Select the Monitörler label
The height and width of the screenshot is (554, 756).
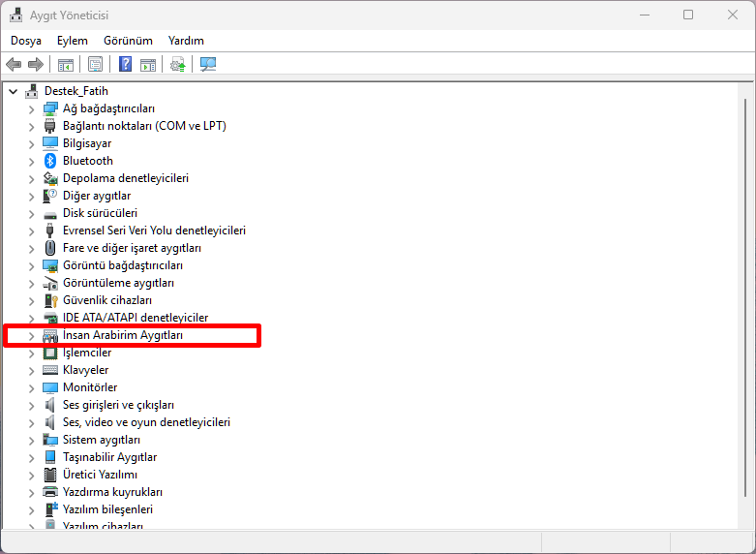[x=90, y=387]
